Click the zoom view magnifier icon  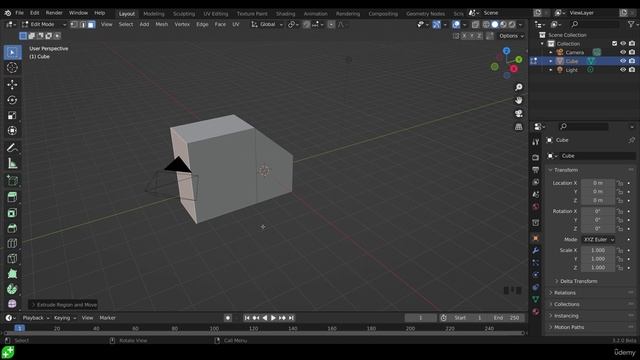[x=518, y=87]
